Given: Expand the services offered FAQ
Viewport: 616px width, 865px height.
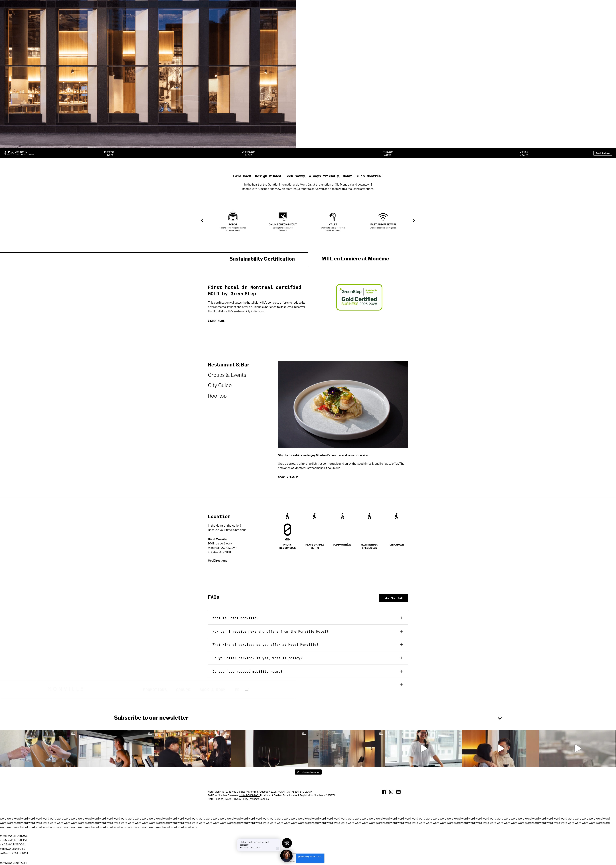Looking at the screenshot, I should click(308, 644).
